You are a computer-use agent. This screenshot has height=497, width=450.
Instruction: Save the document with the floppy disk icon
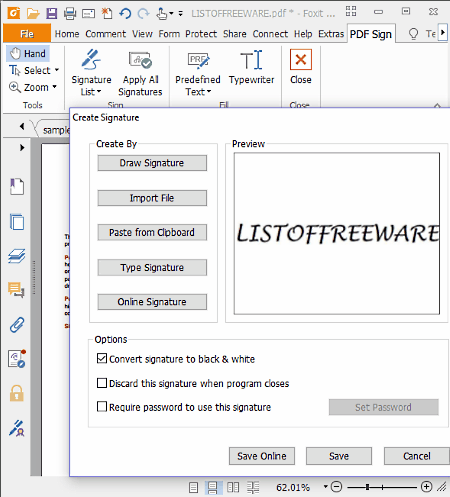(51, 13)
